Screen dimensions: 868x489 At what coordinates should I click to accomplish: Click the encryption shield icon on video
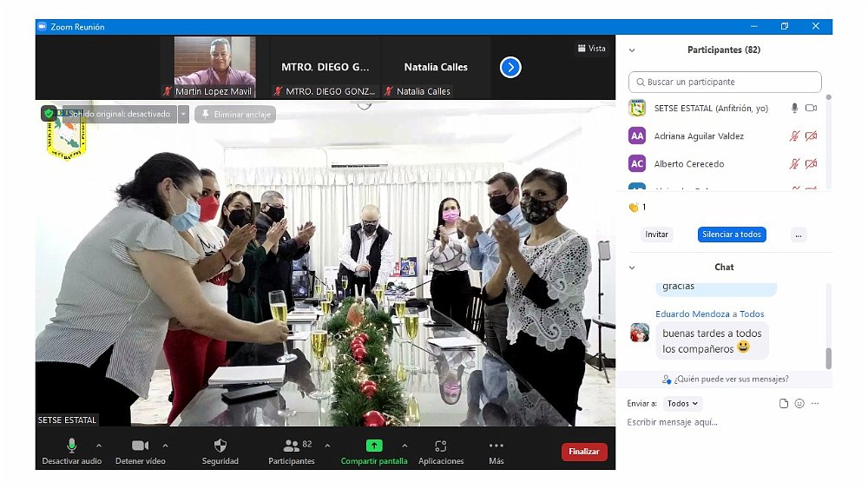49,114
